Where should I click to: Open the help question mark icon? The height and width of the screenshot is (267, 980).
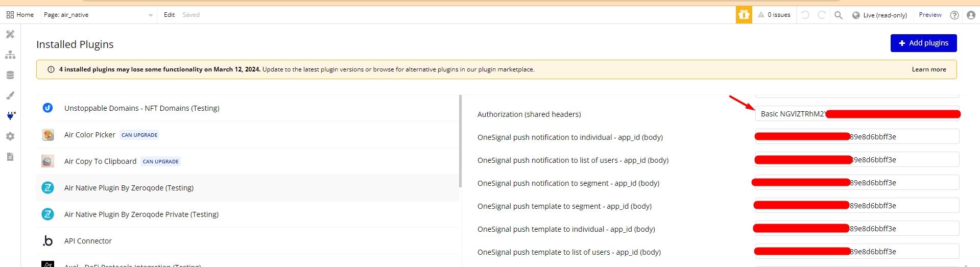(954, 15)
